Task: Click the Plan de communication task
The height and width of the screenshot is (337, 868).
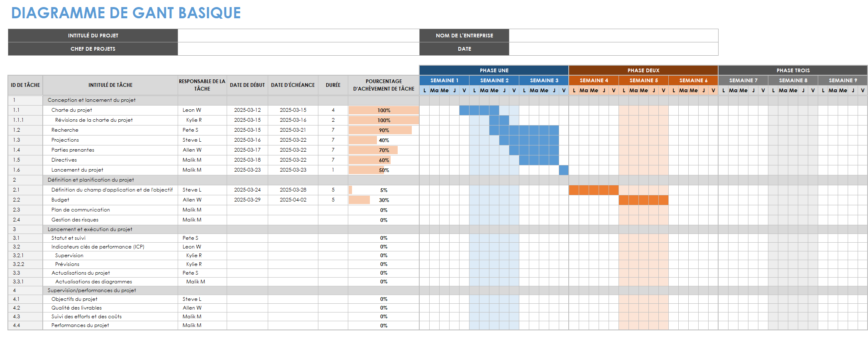Action: coord(81,210)
